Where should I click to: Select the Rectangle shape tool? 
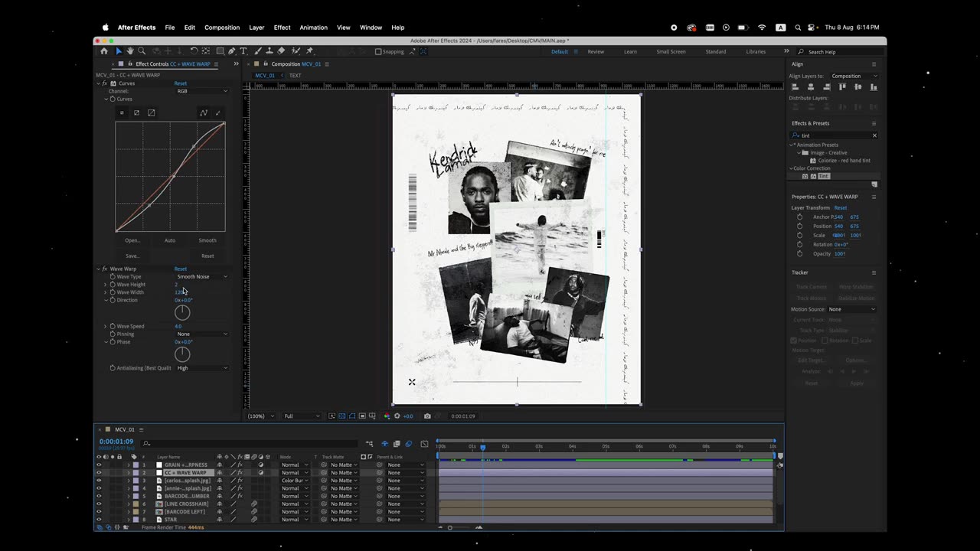(220, 51)
